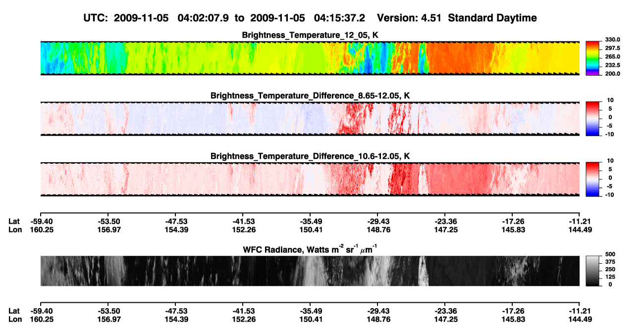Click latitude -11.21 on the bottom axis
The image size is (644, 330).
pyautogui.click(x=580, y=311)
